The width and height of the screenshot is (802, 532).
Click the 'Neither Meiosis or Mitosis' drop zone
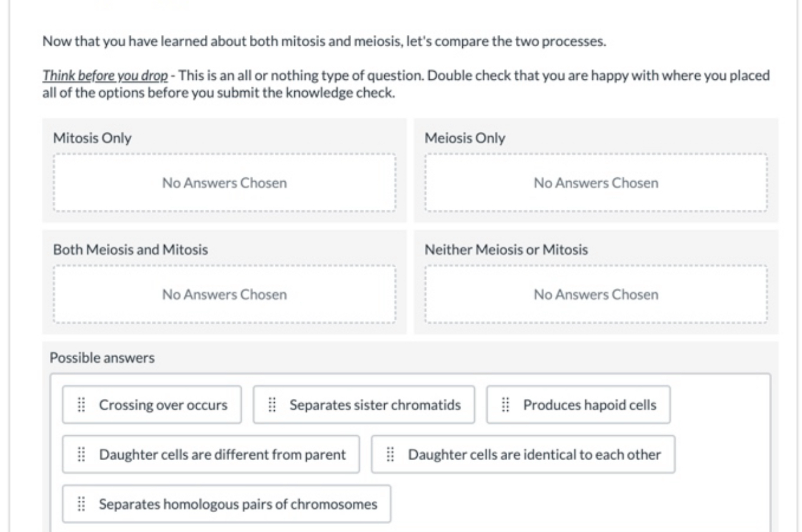(595, 294)
